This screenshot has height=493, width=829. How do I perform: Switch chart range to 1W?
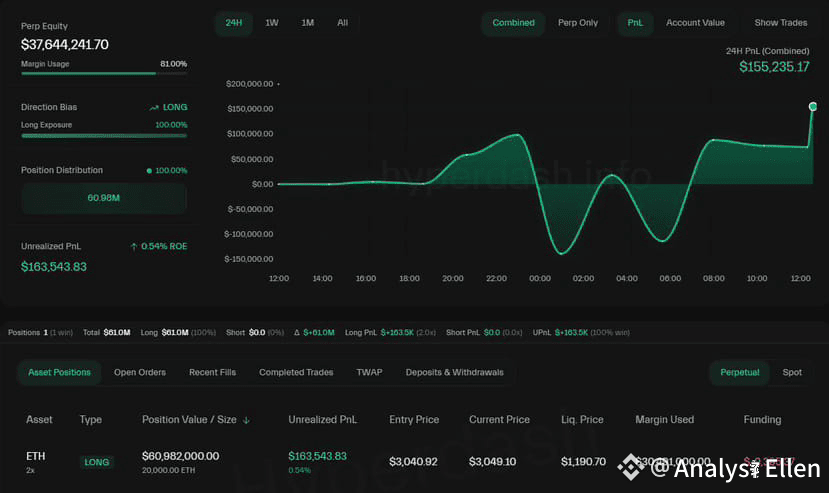point(272,23)
